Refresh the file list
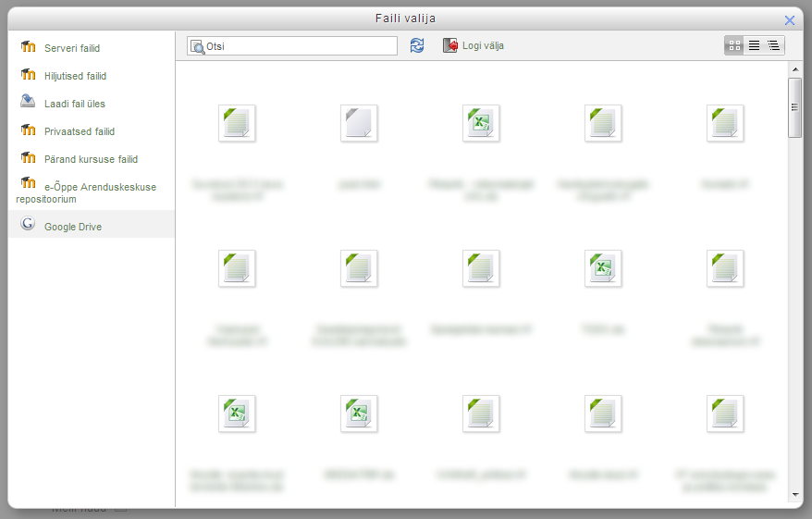Screen dimensions: 812x519 417,45
